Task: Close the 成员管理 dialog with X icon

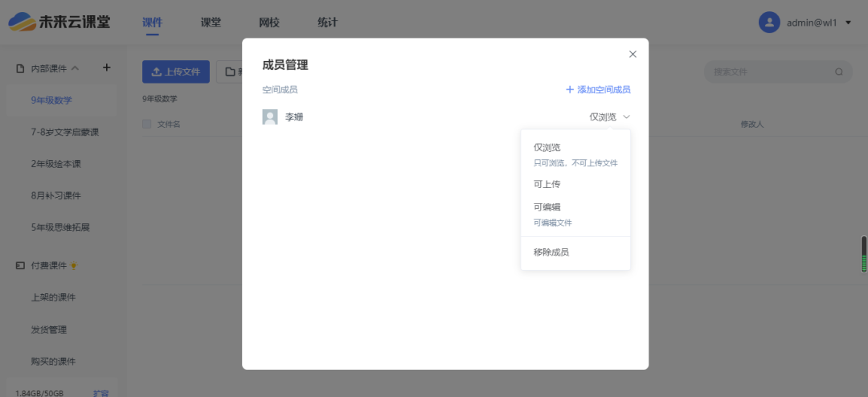Action: pyautogui.click(x=633, y=55)
